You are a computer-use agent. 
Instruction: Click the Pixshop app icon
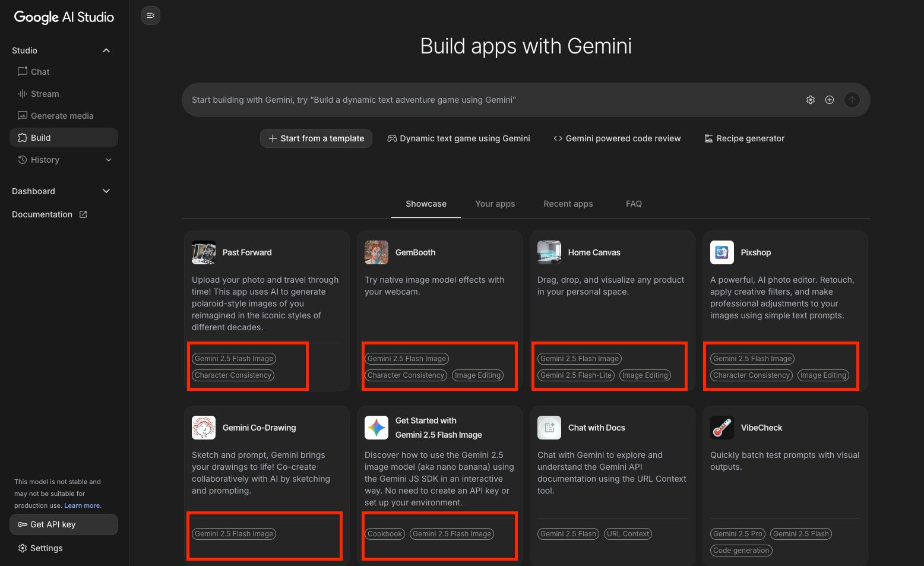pos(722,252)
